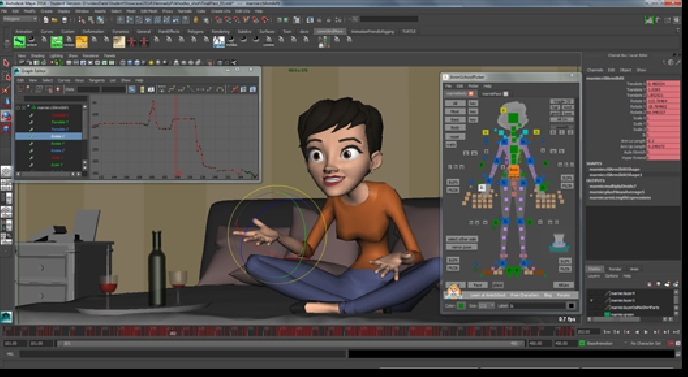
Task: Toggle Auto Keyframe button near the range slider
Action: 670,343
